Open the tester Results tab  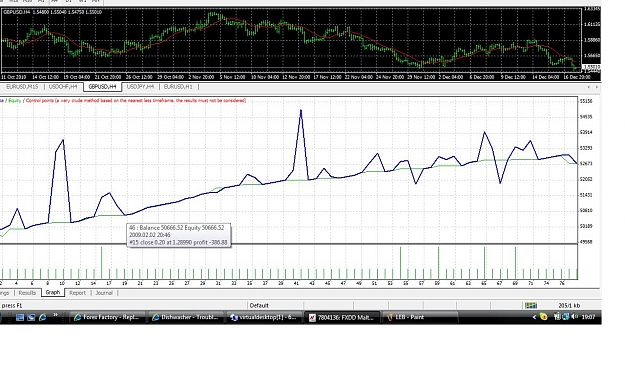(27, 293)
